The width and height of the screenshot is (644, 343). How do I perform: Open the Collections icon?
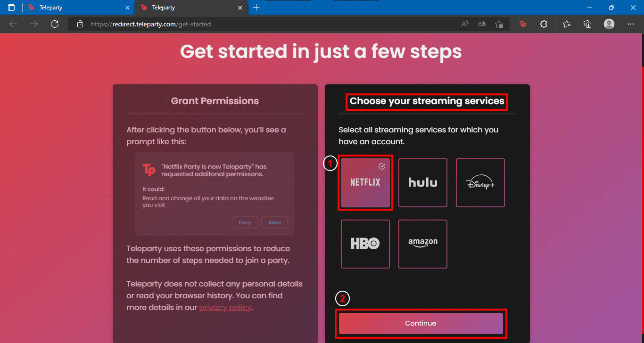click(x=587, y=24)
